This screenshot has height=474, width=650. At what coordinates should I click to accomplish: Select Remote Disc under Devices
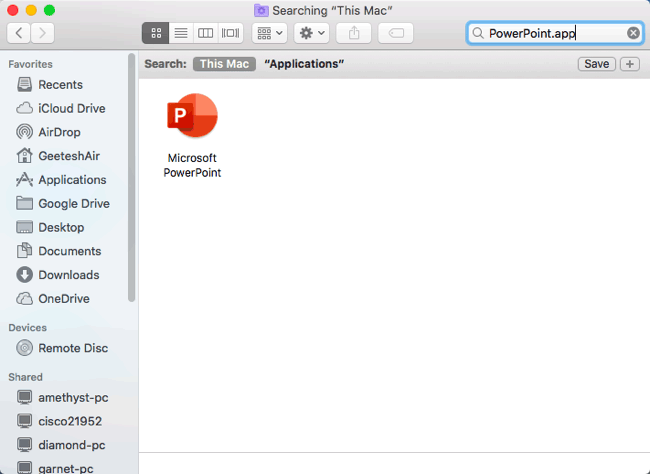[73, 348]
